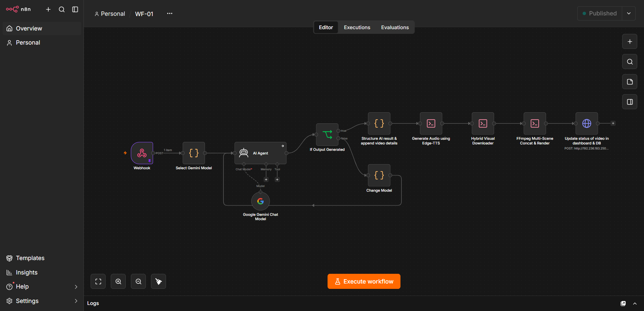644x311 pixels.
Task: Switch to the Evaluations tab
Action: pyautogui.click(x=395, y=27)
